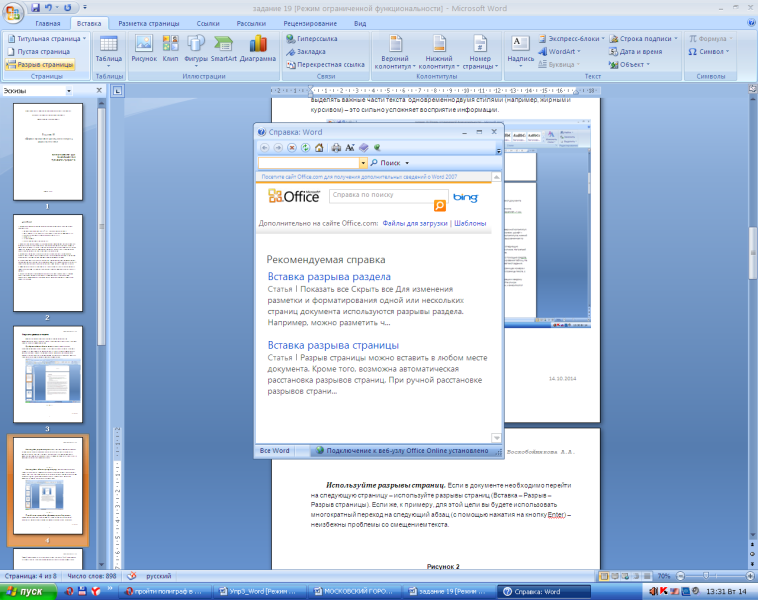Insert Перекрестная ссылка cross-reference
Image resolution: width=758 pixels, height=600 pixels.
coord(325,64)
